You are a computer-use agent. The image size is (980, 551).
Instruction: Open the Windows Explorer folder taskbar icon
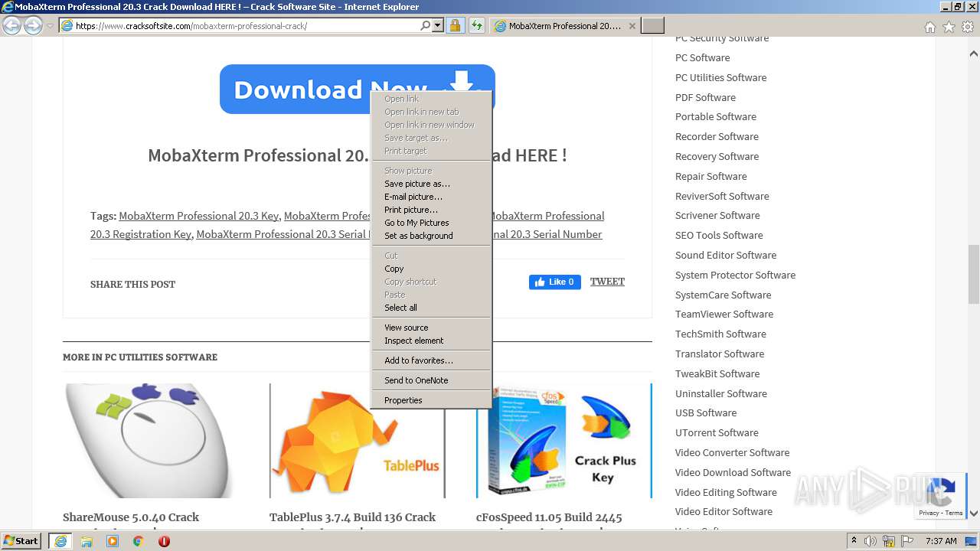(x=87, y=541)
